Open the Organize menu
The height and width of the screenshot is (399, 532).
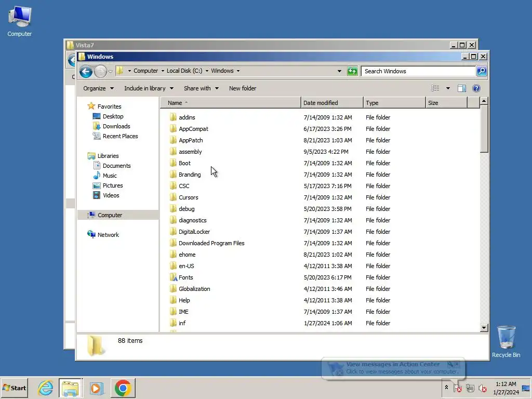point(98,88)
